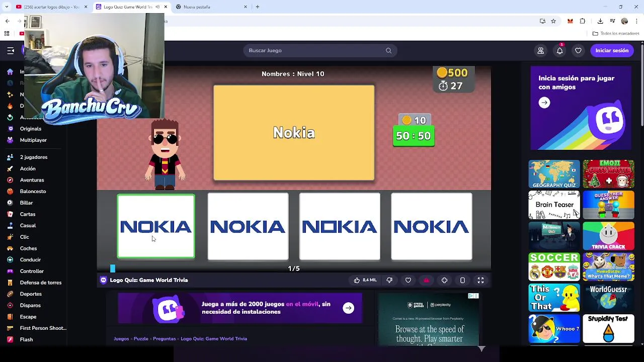Open Clic category

[24, 237]
